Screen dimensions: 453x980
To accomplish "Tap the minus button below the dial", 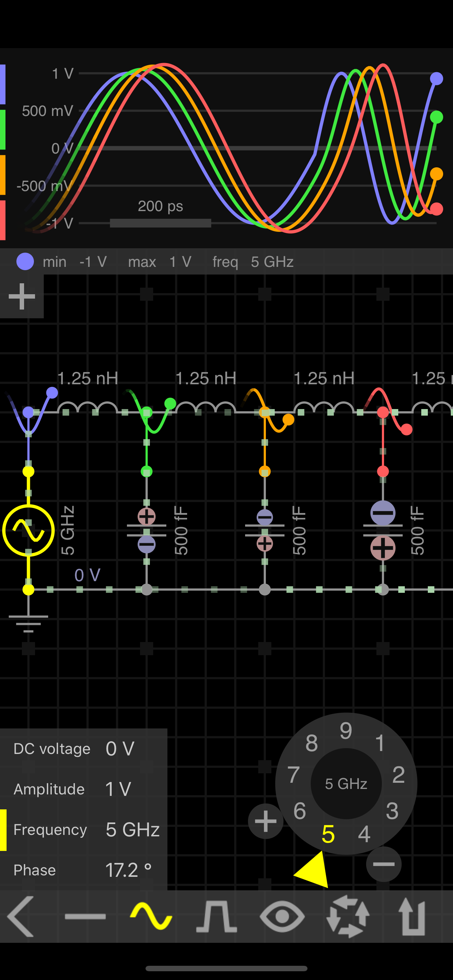I will 384,864.
